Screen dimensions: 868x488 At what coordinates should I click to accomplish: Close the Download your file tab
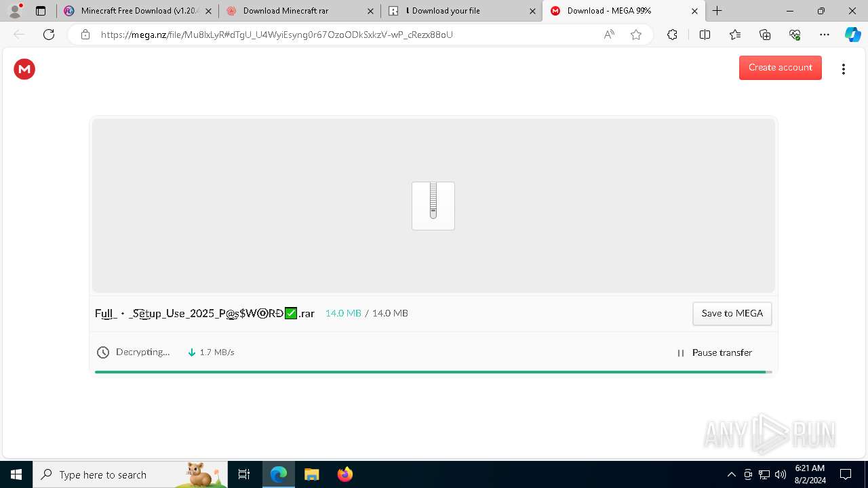pyautogui.click(x=532, y=11)
